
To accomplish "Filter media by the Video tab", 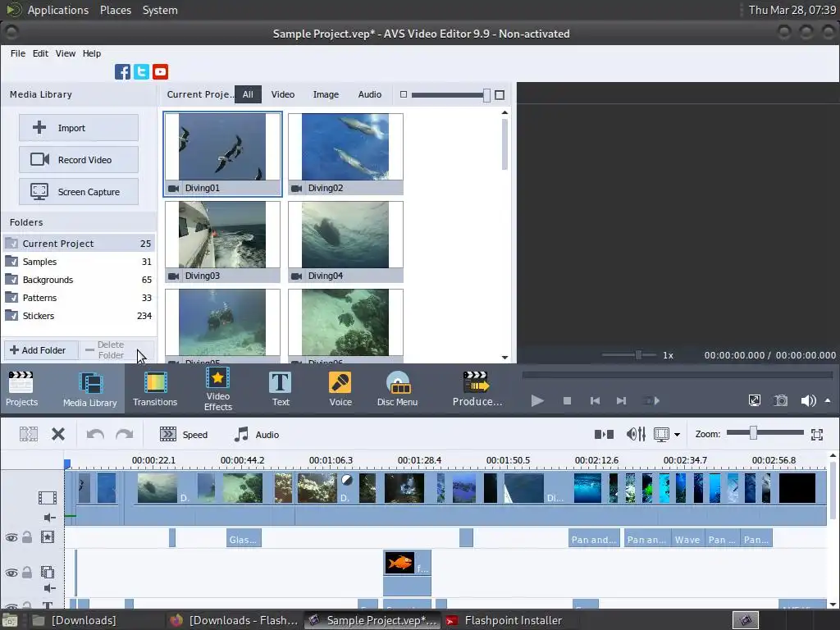I will tap(283, 94).
